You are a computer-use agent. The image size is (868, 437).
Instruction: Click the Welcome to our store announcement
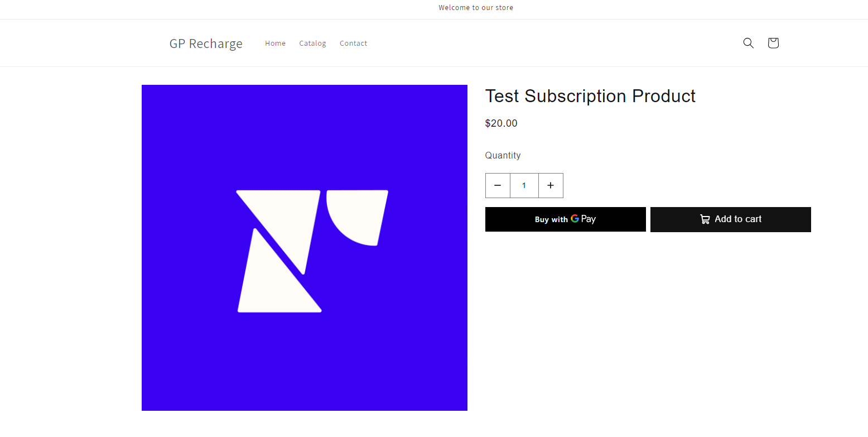click(476, 7)
